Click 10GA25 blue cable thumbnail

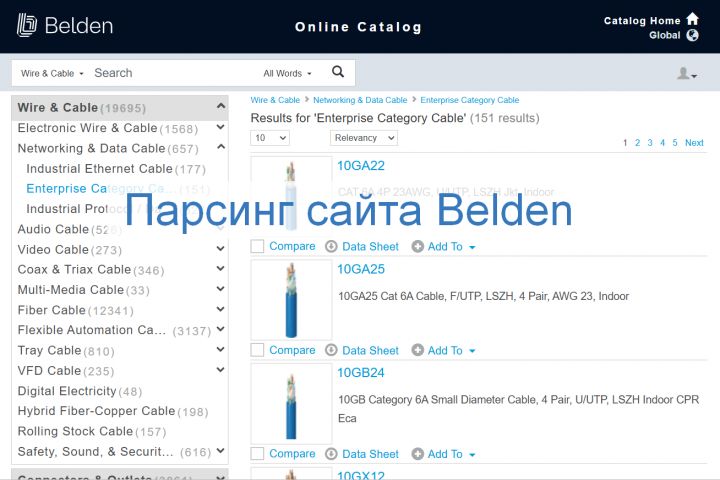pos(291,300)
